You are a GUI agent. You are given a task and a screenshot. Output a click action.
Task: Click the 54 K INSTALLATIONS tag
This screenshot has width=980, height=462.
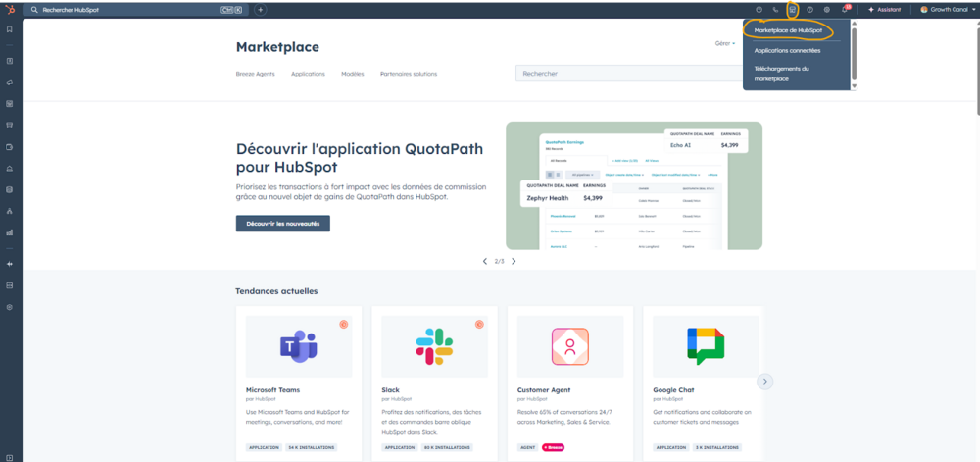[x=312, y=447]
